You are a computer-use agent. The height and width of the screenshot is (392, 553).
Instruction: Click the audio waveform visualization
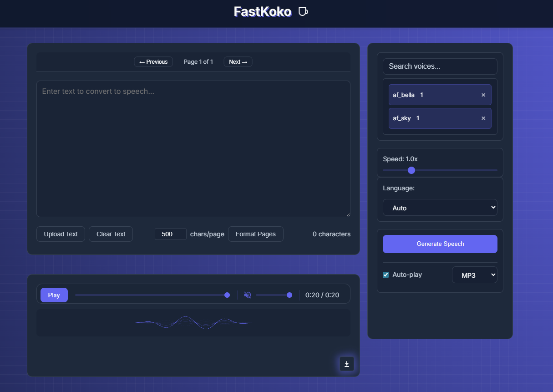click(x=193, y=323)
